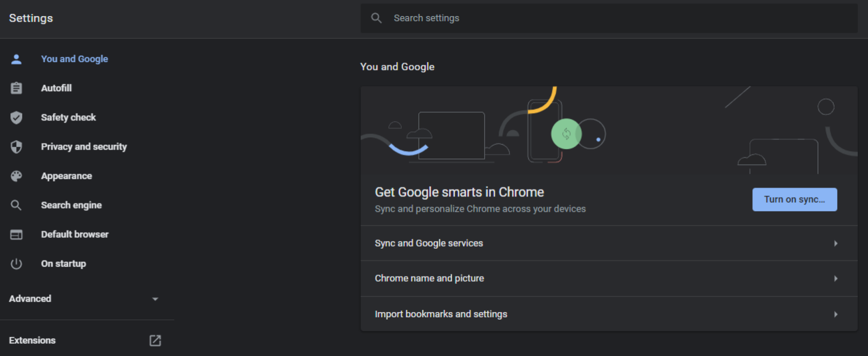Screen dimensions: 868x356
Task: Open Chrome name and picture row
Action: click(609, 278)
